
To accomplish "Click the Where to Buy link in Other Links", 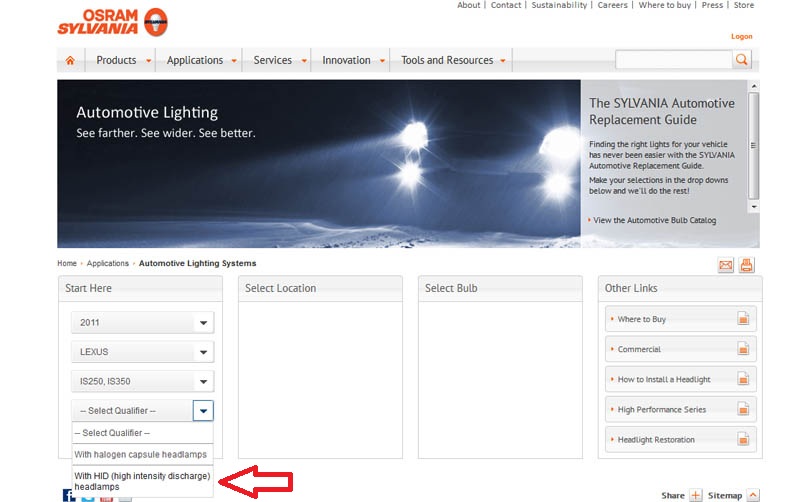I will tap(641, 319).
